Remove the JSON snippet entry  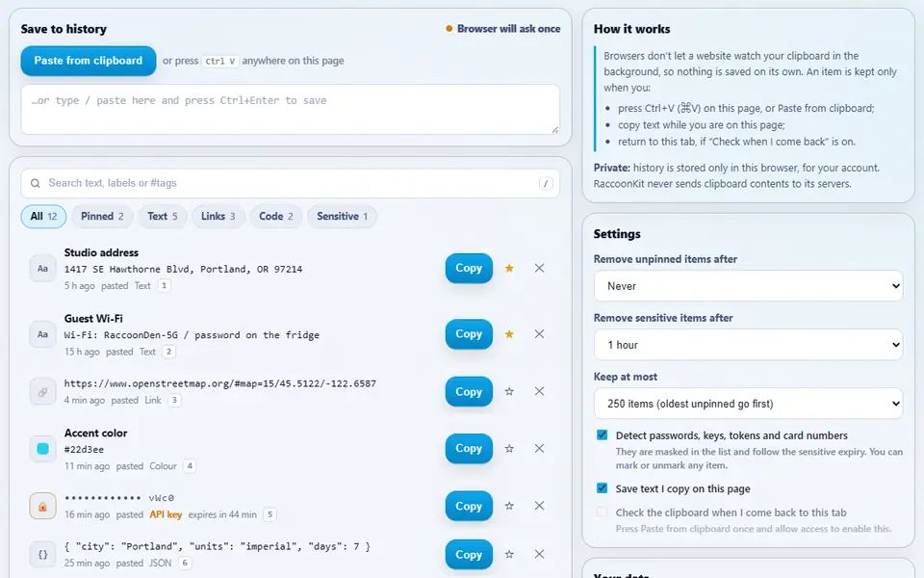click(539, 554)
